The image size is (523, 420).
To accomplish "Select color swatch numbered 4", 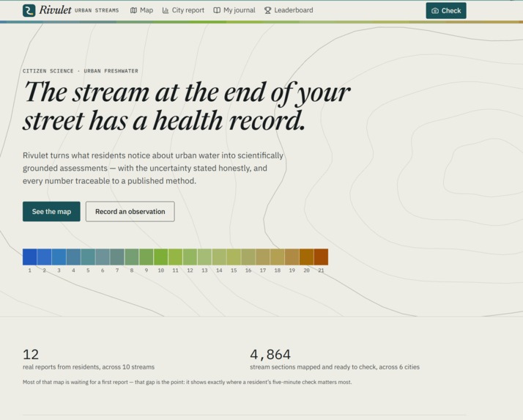I will (73, 257).
